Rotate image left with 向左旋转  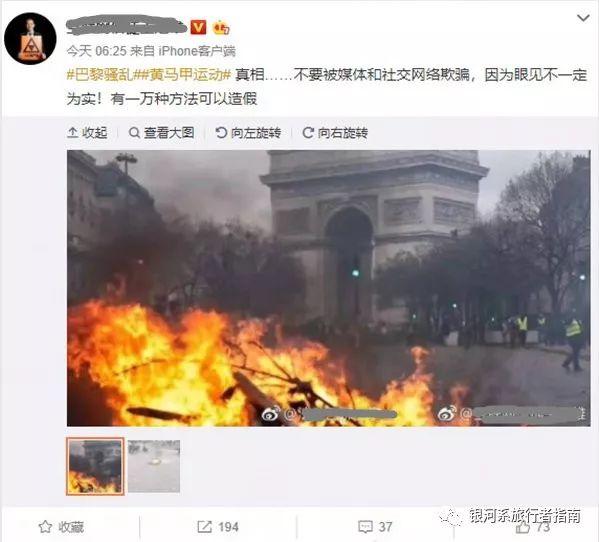[x=248, y=133]
